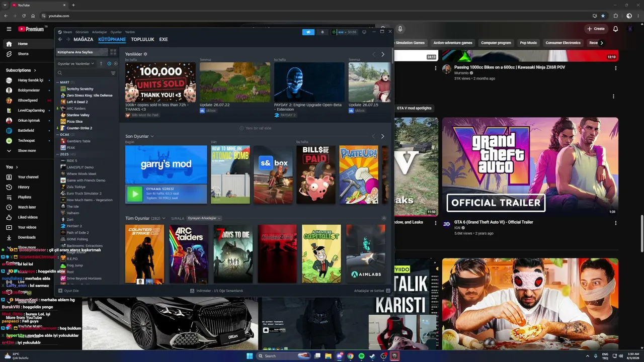
Task: Show next Yenilikler news items
Action: click(x=383, y=54)
